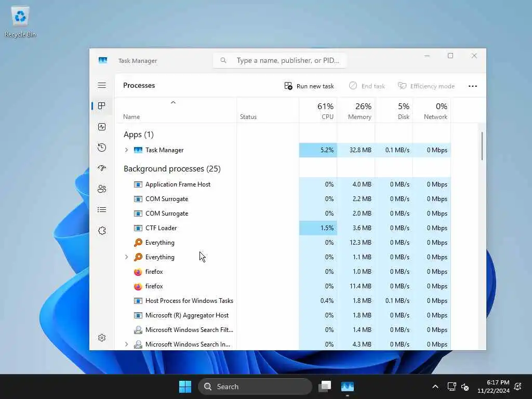This screenshot has height=399, width=532.
Task: Click the 11.4 MB firefox memory value
Action: click(361, 286)
